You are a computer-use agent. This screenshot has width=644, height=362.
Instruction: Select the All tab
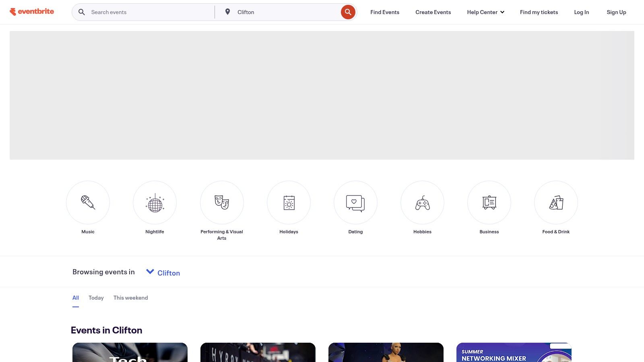(76, 298)
